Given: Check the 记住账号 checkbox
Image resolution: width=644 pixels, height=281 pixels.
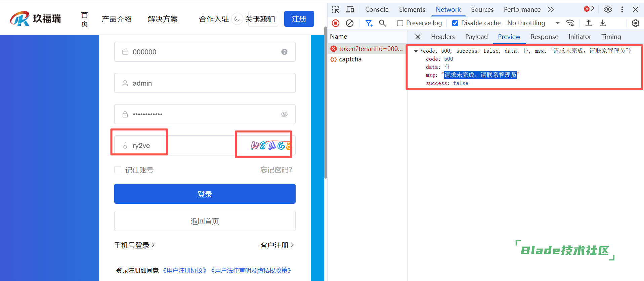Looking at the screenshot, I should pyautogui.click(x=118, y=170).
